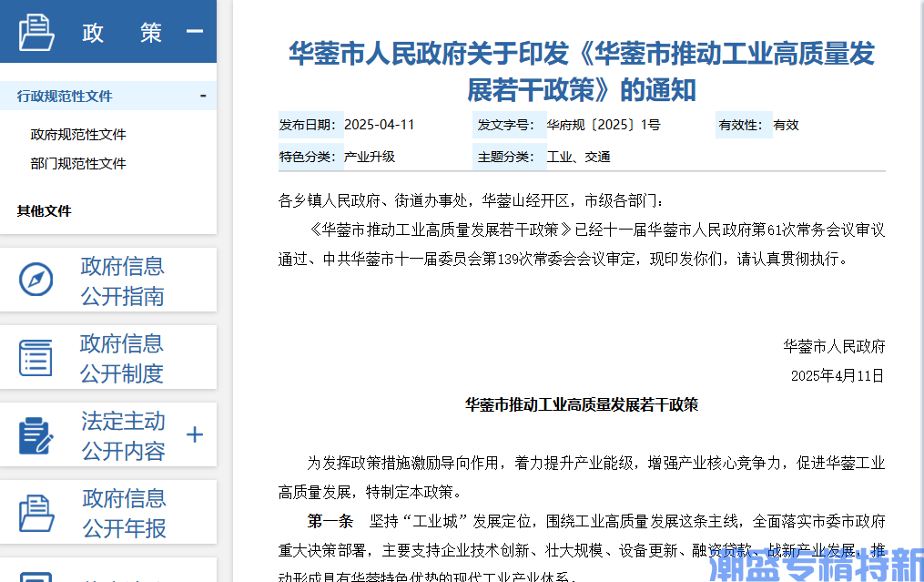Screen dimensions: 924x582
Task: Expand 法定主动公开内容 with plus button
Action: [x=195, y=434]
